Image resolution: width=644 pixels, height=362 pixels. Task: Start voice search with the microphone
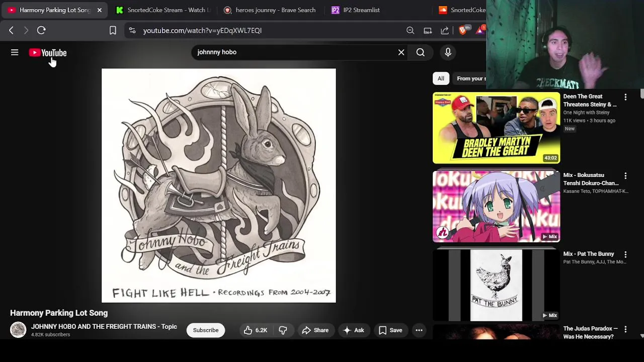pyautogui.click(x=448, y=52)
